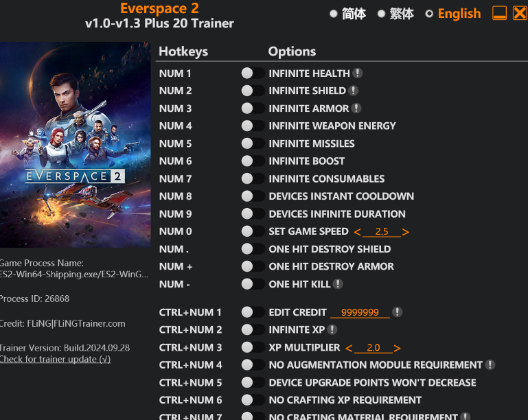Enable Infinite Weapon Energy toggle
528x420 pixels.
[253, 126]
